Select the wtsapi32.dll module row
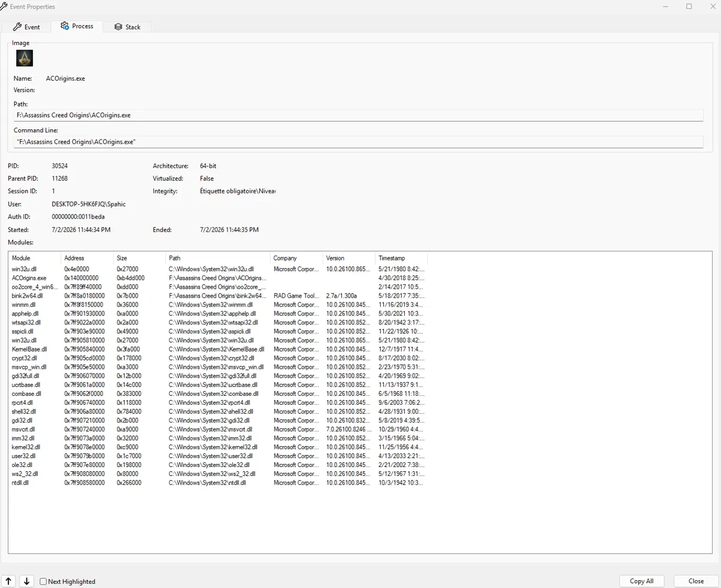The height and width of the screenshot is (588, 721). (x=218, y=322)
